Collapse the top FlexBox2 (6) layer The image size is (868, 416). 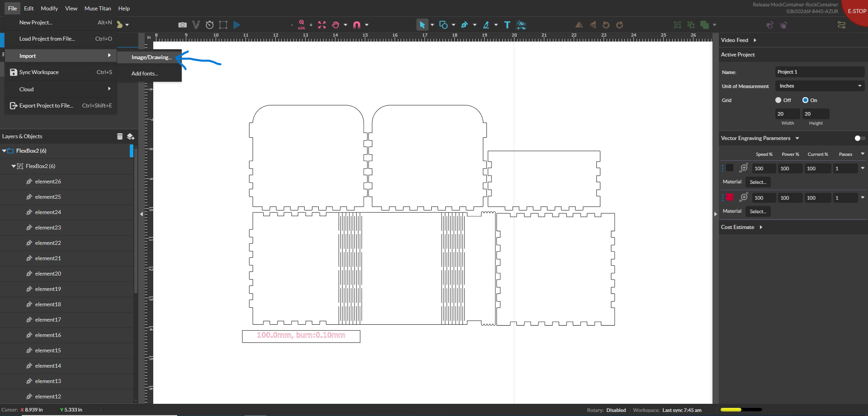tap(4, 151)
